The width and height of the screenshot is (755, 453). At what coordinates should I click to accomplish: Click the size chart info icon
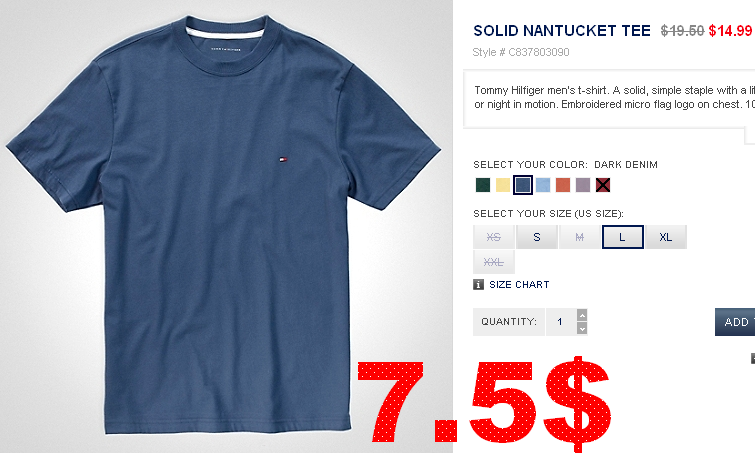pos(478,285)
